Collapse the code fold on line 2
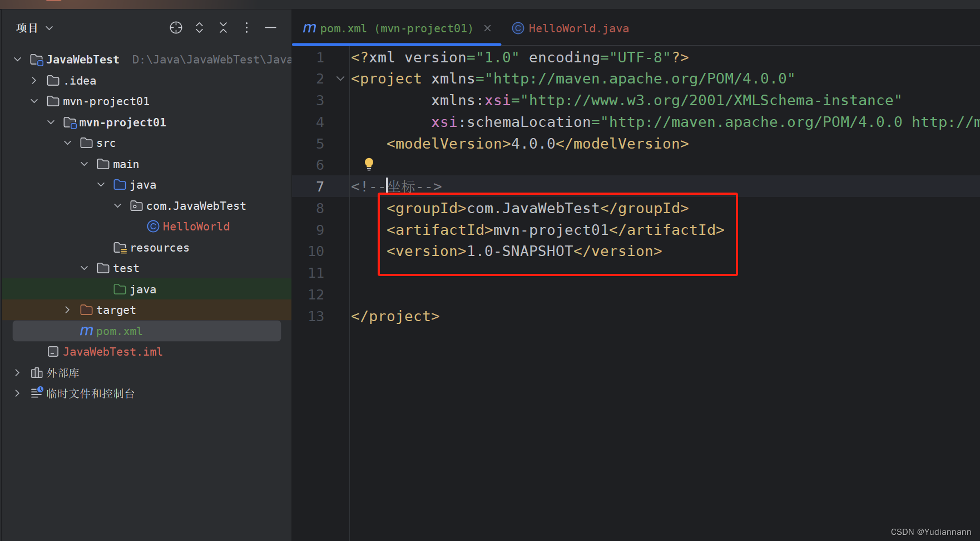 coord(340,78)
